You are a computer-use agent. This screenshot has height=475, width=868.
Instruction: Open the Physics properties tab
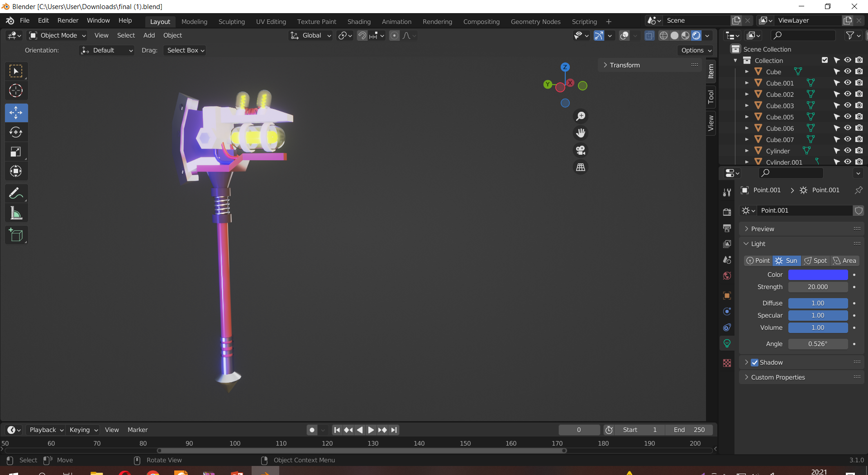pyautogui.click(x=727, y=311)
